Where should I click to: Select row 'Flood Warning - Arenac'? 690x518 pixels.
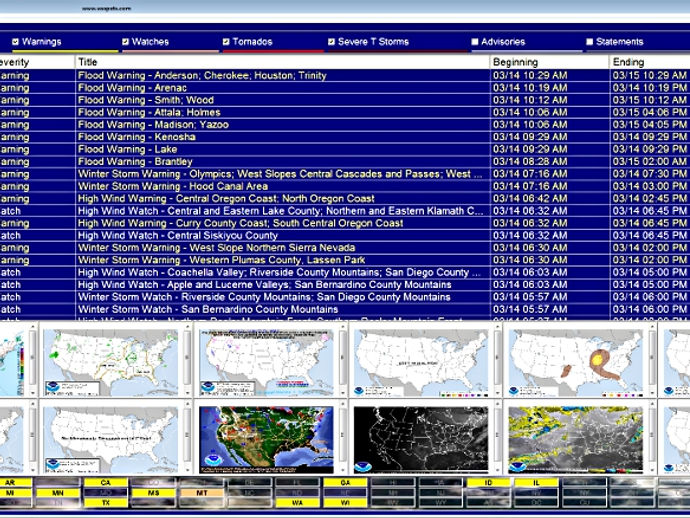pyautogui.click(x=345, y=88)
